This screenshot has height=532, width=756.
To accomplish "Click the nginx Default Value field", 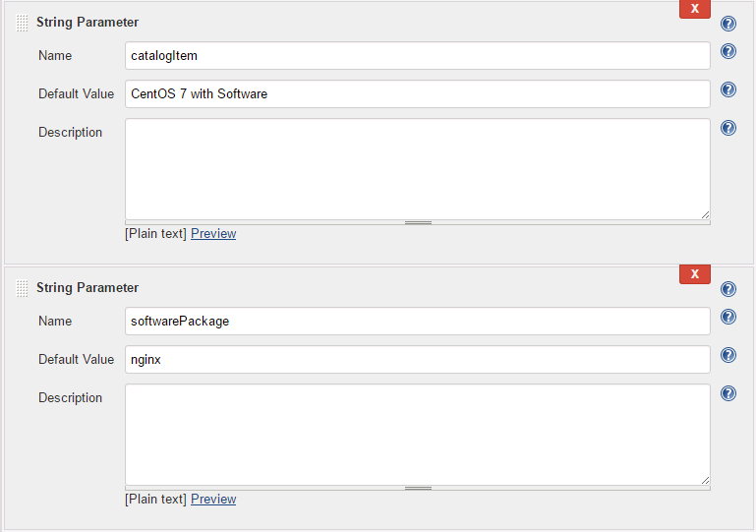I will click(x=417, y=360).
